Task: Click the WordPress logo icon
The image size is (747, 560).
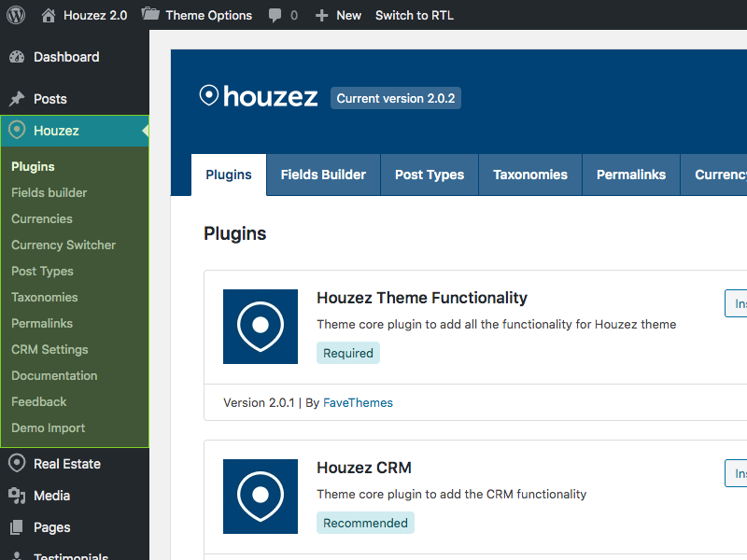Action: (16, 15)
